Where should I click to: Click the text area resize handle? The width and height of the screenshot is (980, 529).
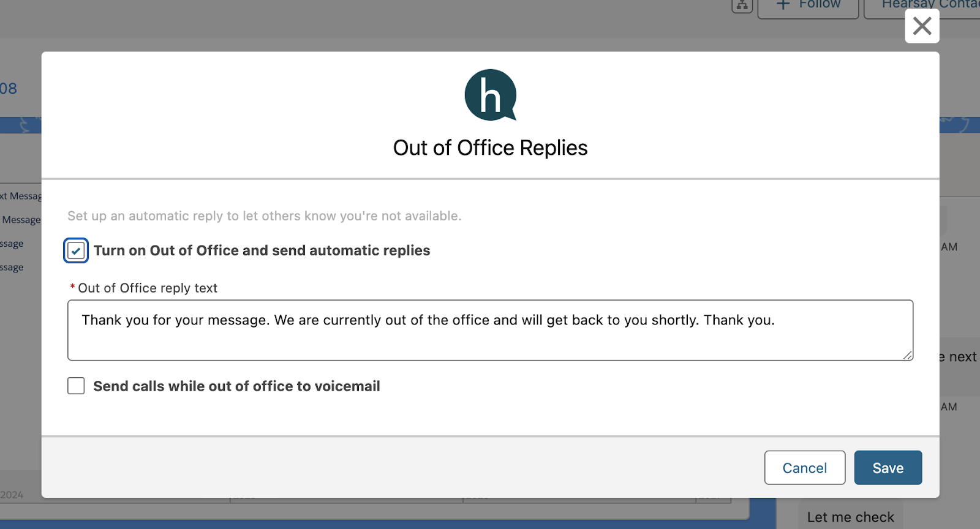908,355
